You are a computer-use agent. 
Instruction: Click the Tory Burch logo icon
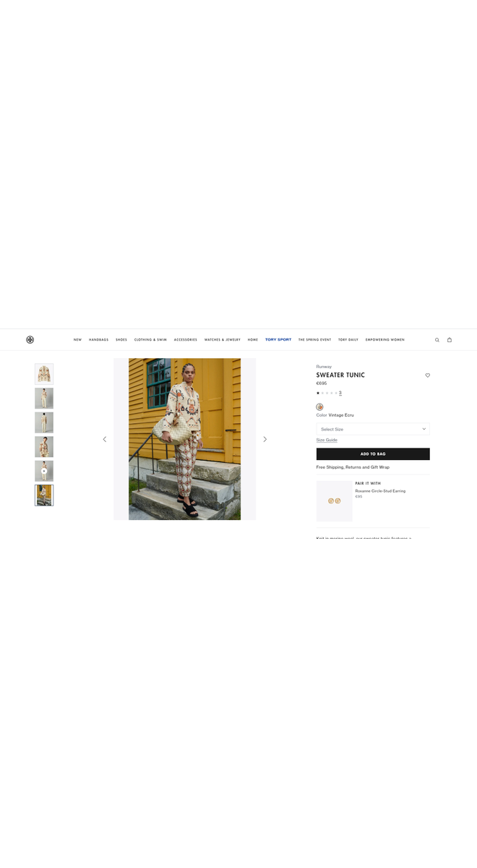[30, 339]
